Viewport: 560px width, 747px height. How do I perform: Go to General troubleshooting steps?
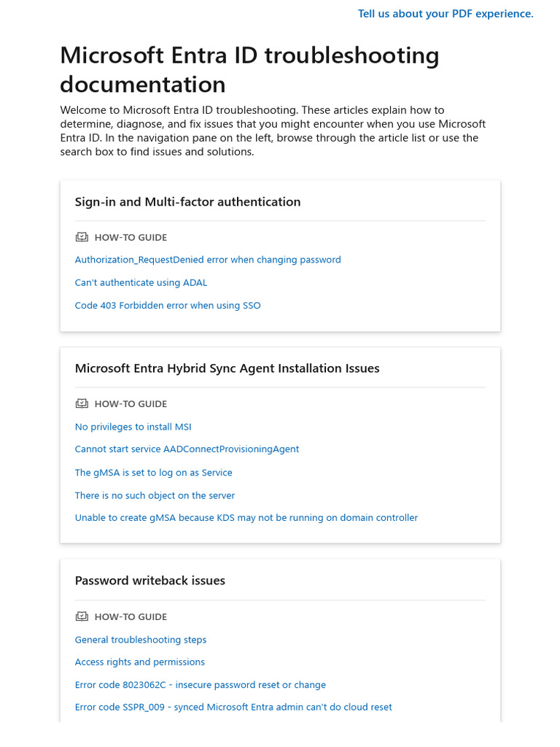[x=141, y=640]
